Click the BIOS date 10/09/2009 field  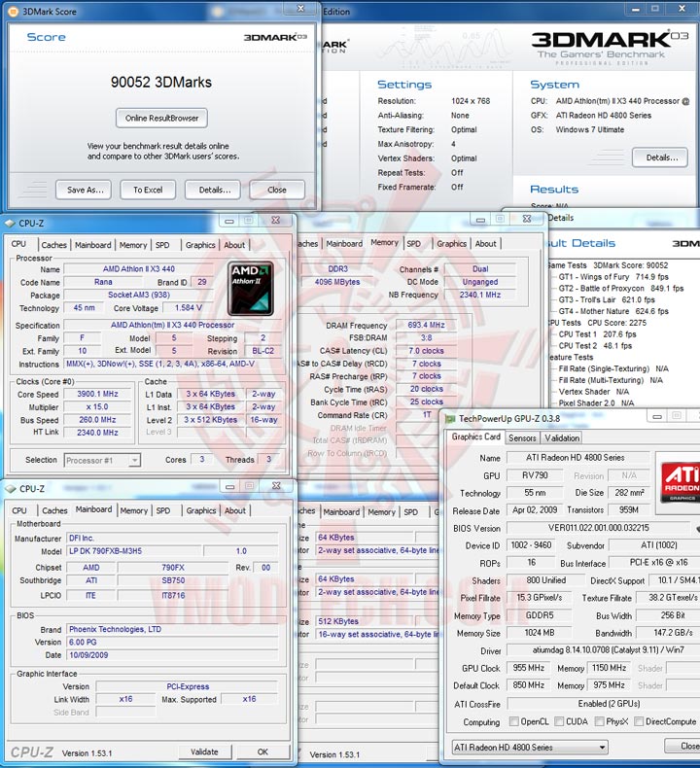pyautogui.click(x=172, y=655)
